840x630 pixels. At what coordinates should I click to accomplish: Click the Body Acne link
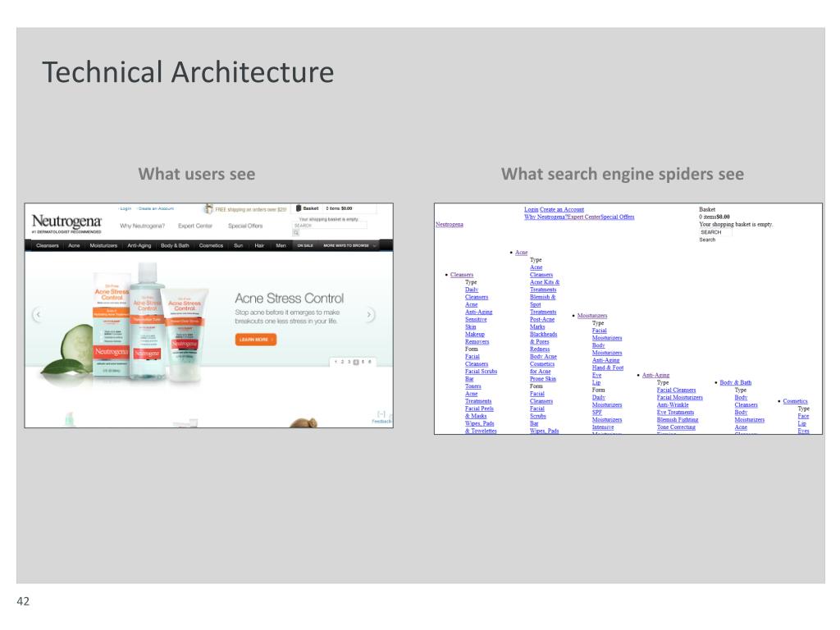[543, 357]
